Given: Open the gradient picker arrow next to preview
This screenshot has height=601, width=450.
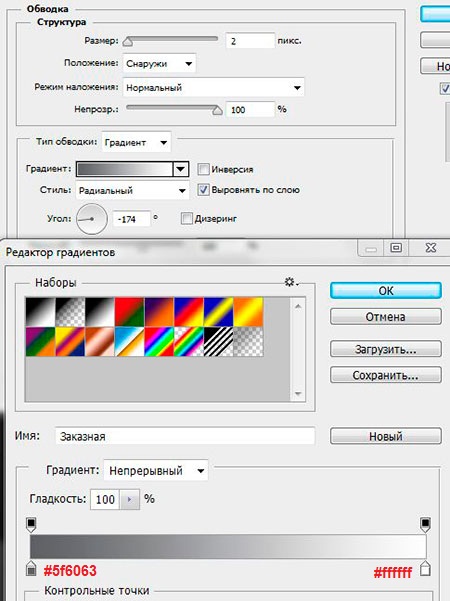Looking at the screenshot, I should (180, 169).
